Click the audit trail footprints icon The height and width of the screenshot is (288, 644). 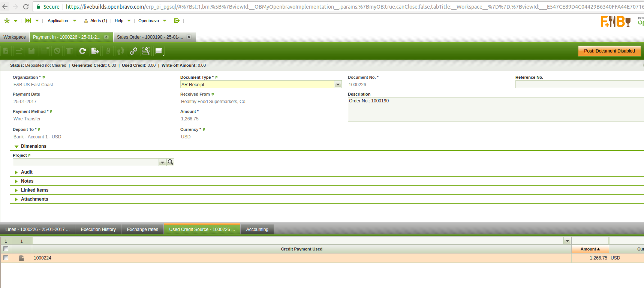pos(121,51)
